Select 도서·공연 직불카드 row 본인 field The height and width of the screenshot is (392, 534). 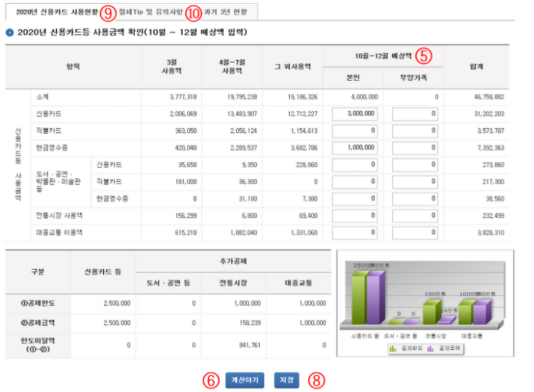click(355, 182)
